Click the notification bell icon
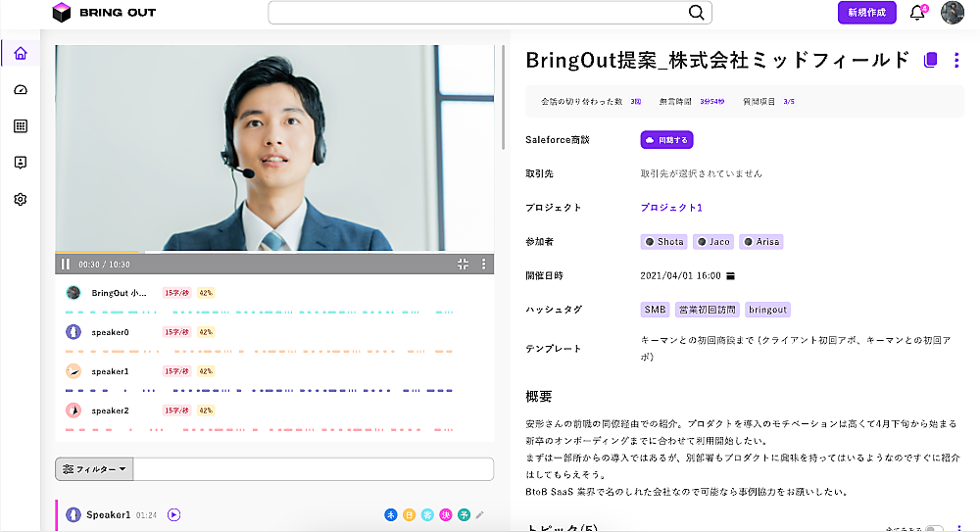The height and width of the screenshot is (532, 980). click(x=917, y=13)
